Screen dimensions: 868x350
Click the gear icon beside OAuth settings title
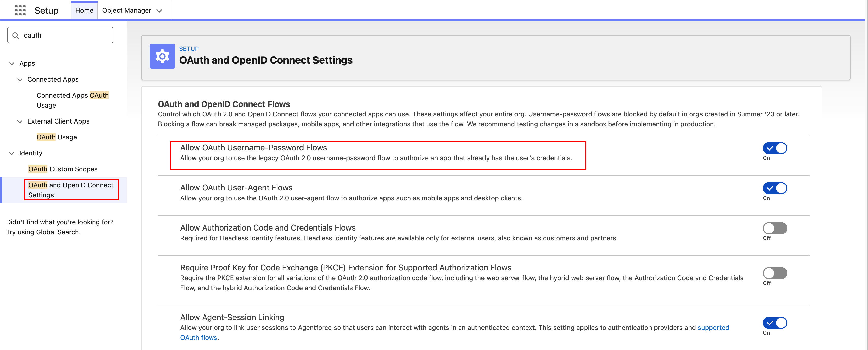pyautogui.click(x=162, y=56)
